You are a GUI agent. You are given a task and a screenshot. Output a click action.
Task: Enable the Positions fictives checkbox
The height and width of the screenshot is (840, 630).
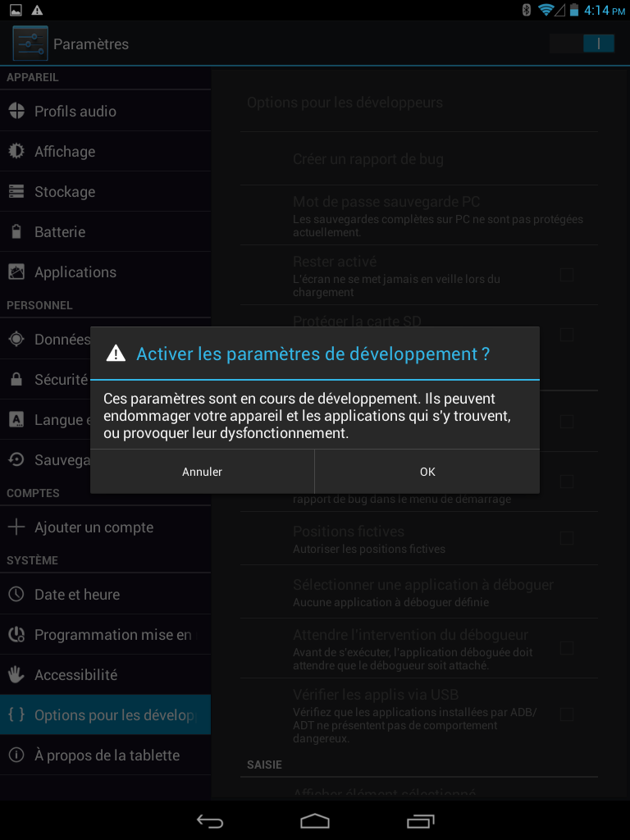coord(566,538)
